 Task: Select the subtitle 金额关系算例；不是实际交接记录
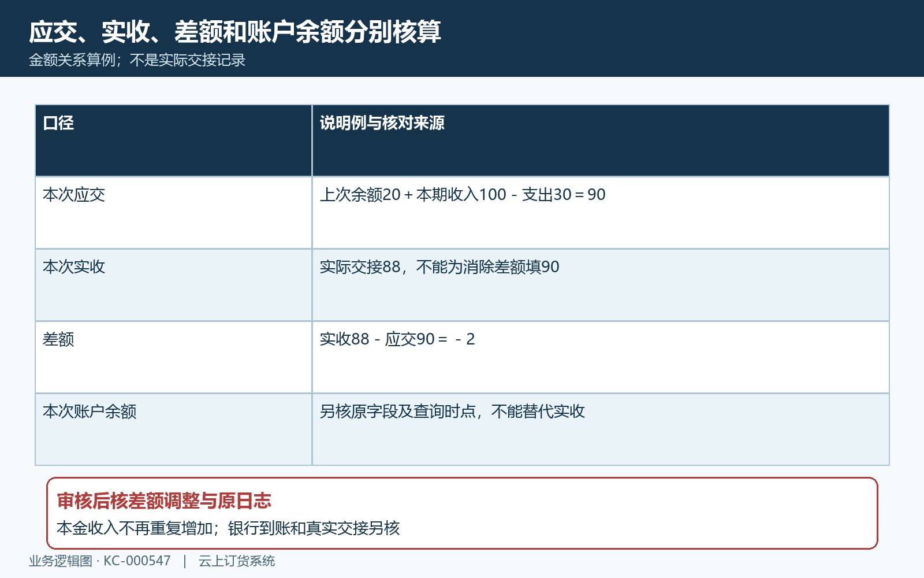137,60
